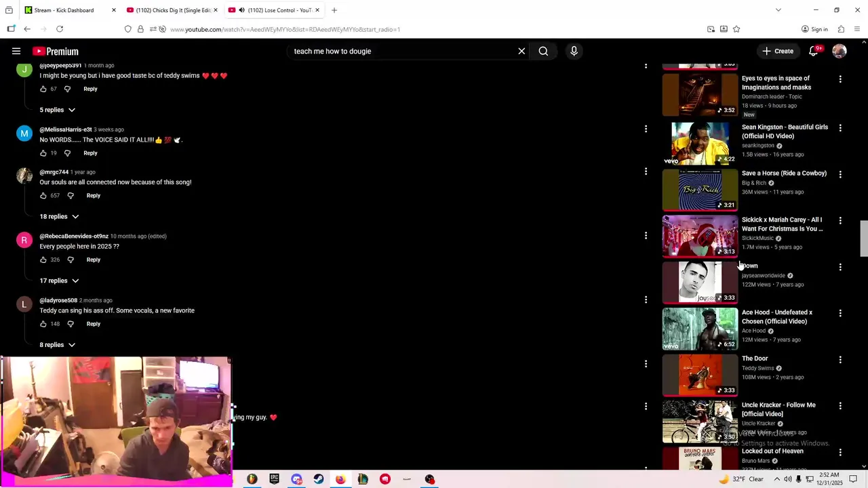Like the @ladyrose508 comment

click(43, 324)
